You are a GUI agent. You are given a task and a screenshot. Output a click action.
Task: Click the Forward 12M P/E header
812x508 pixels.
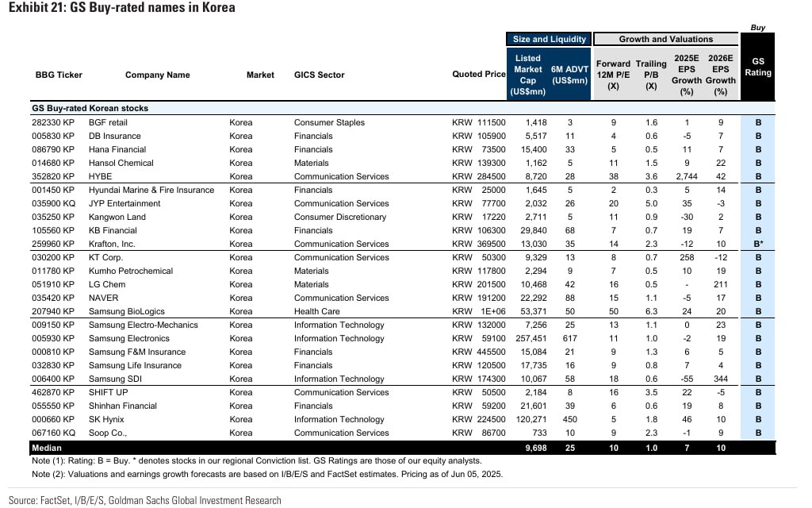613,75
